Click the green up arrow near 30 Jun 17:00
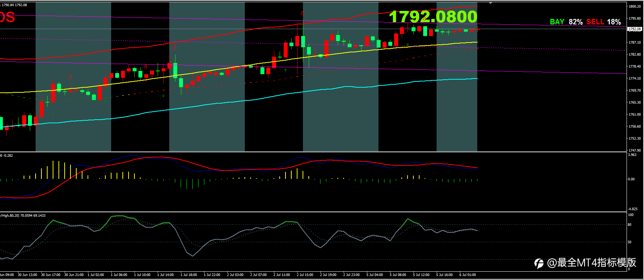644x280 pixels. [x=53, y=115]
